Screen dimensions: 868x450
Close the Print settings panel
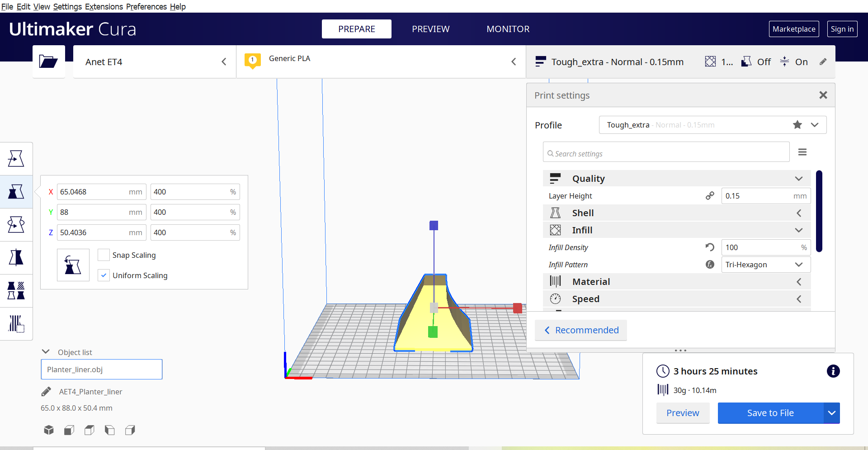tap(823, 95)
